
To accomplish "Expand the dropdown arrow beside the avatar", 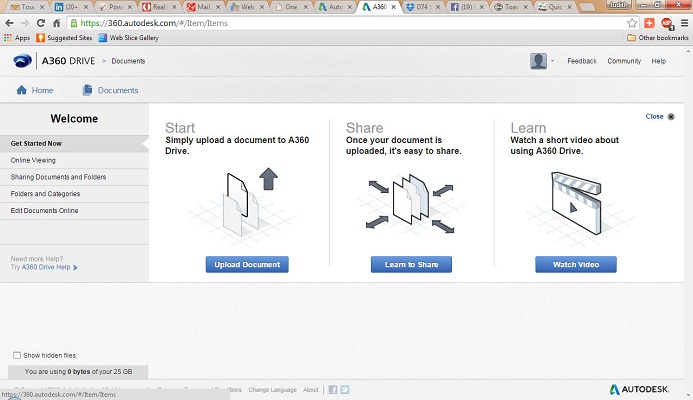I will [x=552, y=61].
